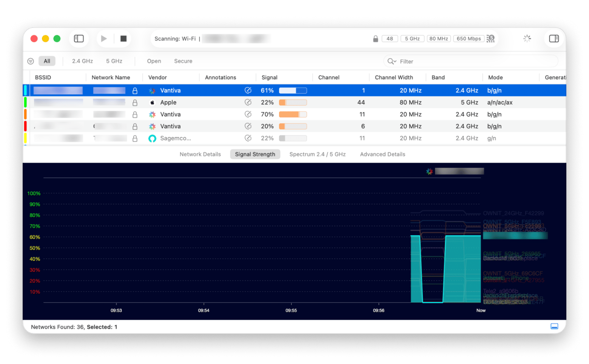This screenshot has width=589, height=364.
Task: Click the lock icon in the toolbar
Action: click(x=376, y=39)
